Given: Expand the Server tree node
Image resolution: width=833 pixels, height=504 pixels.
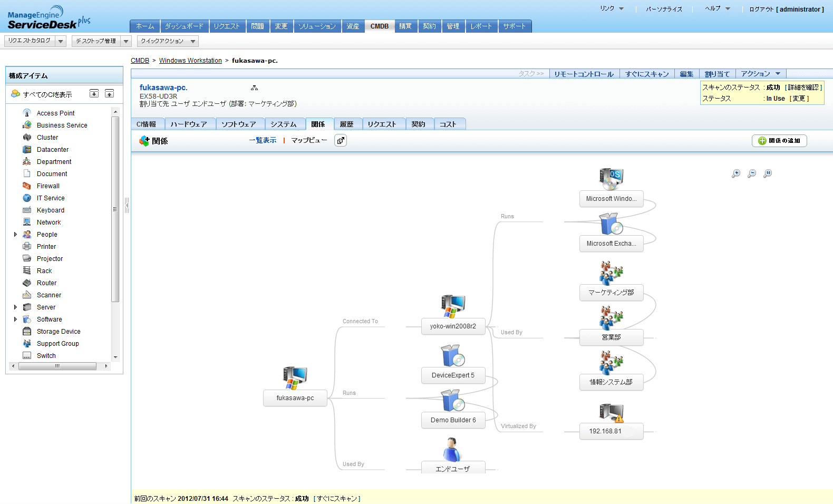Looking at the screenshot, I should (15, 307).
